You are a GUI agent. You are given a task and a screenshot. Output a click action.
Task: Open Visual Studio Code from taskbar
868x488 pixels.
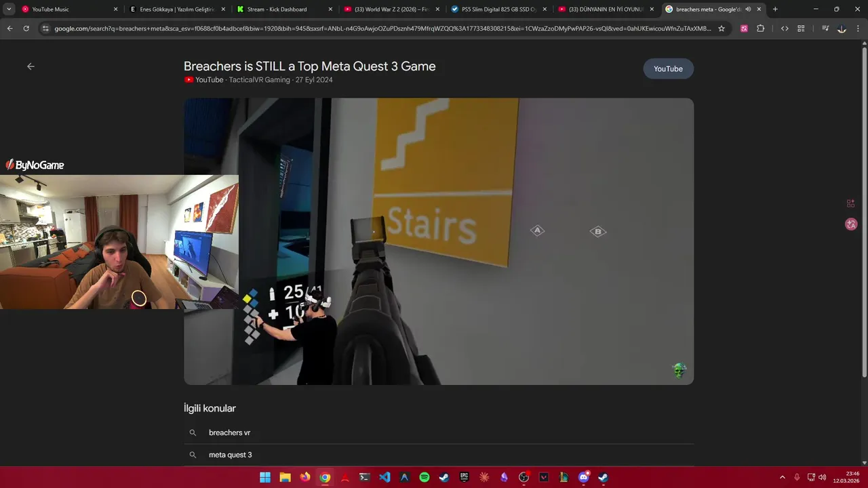coord(384,477)
